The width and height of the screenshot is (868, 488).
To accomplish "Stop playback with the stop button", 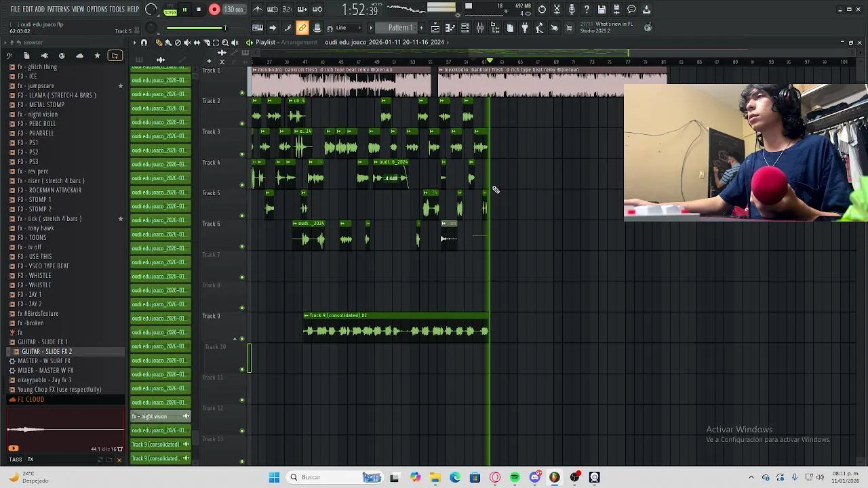I will (199, 9).
